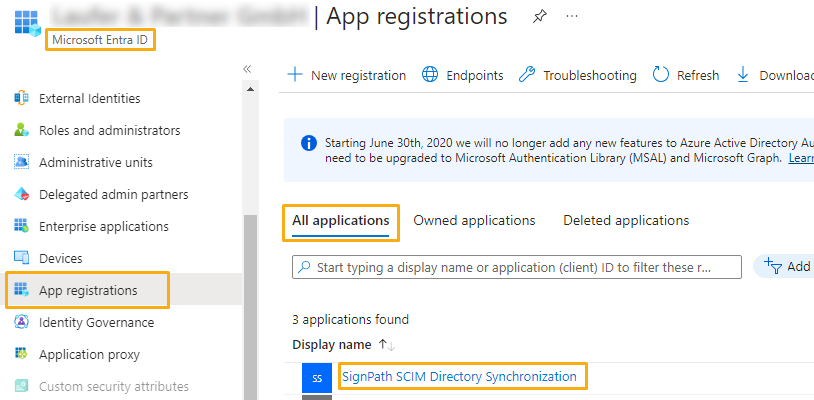
Task: Follow the Learn more link in banner
Action: (801, 158)
